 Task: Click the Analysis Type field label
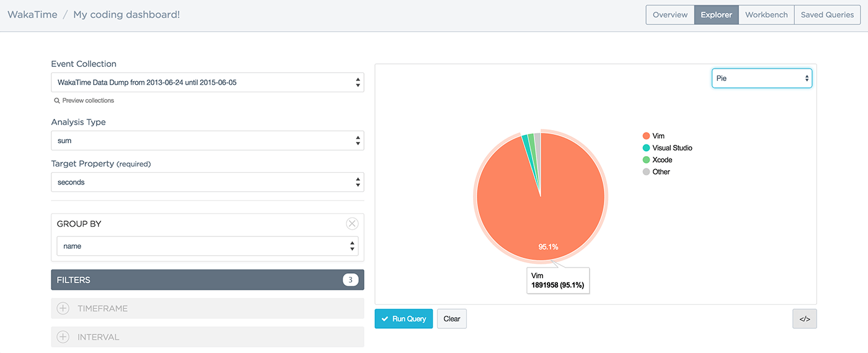tap(78, 122)
